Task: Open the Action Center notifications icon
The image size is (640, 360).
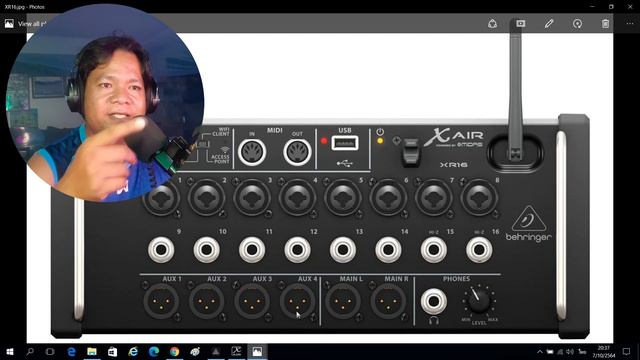Action: (627, 351)
